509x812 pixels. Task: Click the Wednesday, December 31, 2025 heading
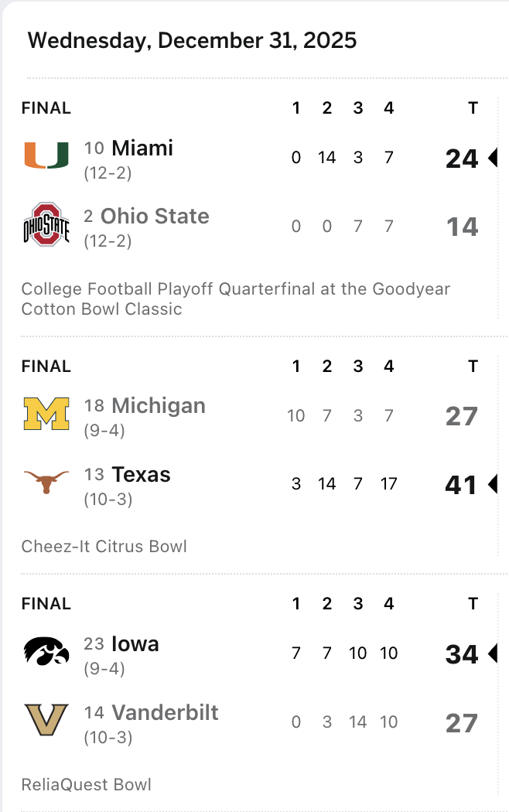pos(192,40)
